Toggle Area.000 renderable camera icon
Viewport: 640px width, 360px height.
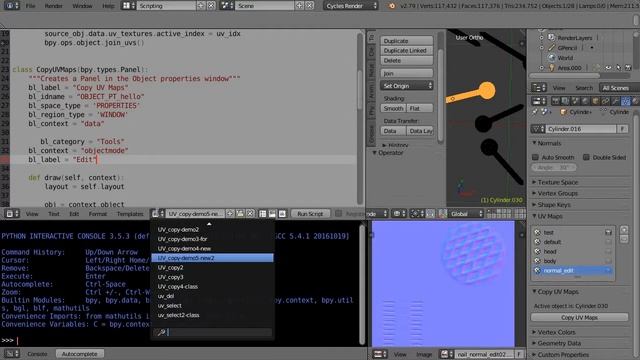tap(628, 68)
